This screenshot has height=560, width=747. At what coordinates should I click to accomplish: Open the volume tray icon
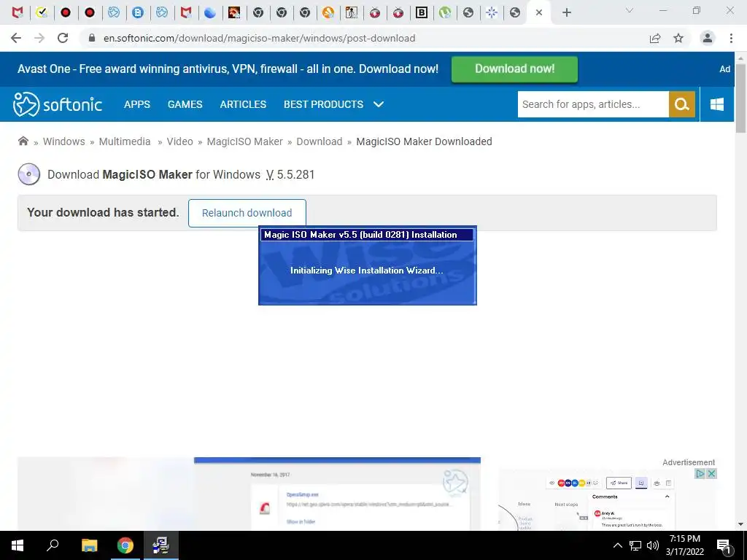(653, 545)
